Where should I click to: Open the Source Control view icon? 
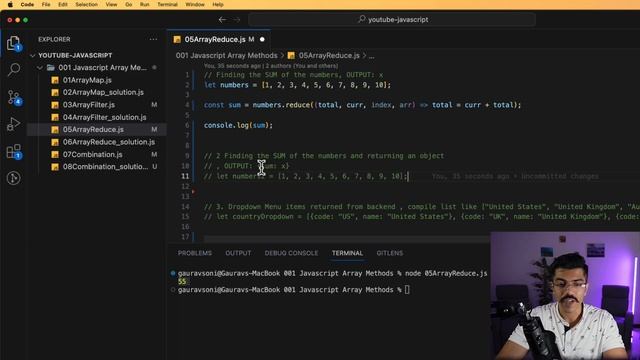(x=14, y=98)
